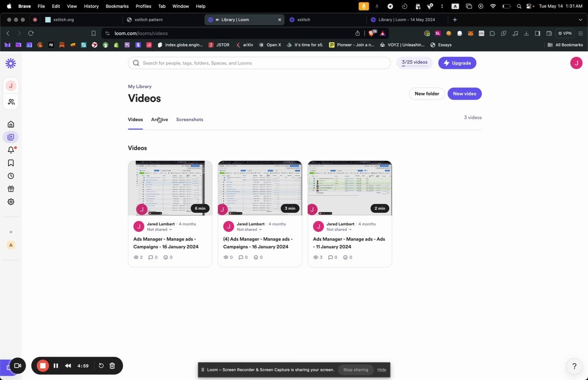
Task: Open the gift rewards sidebar icon
Action: coord(11,189)
